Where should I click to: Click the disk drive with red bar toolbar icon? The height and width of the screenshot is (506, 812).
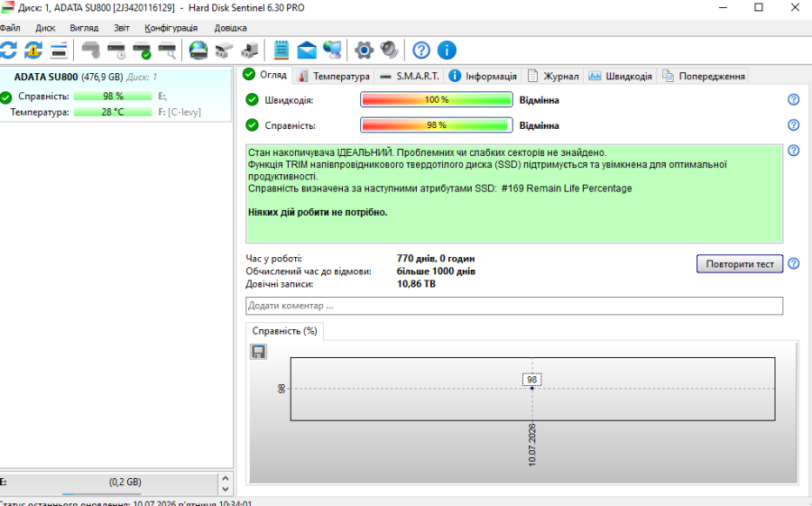[x=59, y=51]
